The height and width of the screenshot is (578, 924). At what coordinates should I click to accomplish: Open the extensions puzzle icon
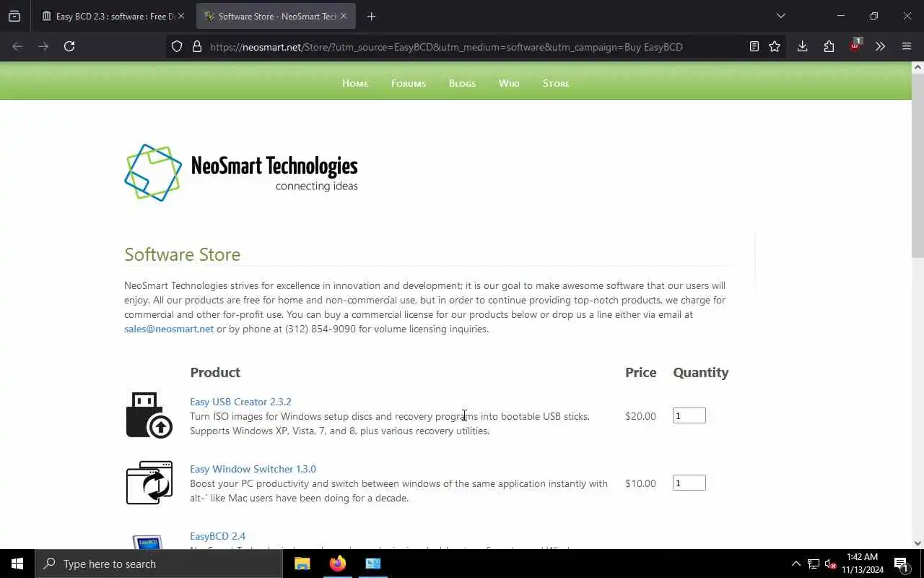[829, 46]
